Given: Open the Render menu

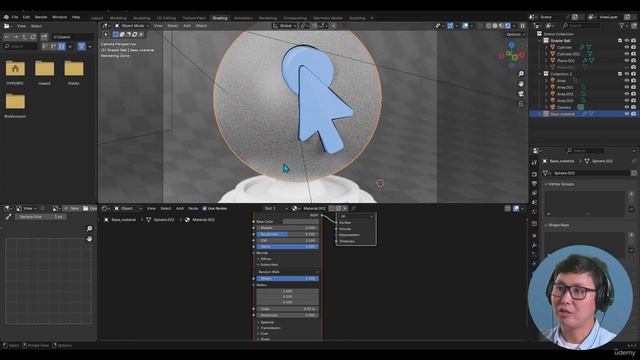Looking at the screenshot, I should (x=41, y=17).
